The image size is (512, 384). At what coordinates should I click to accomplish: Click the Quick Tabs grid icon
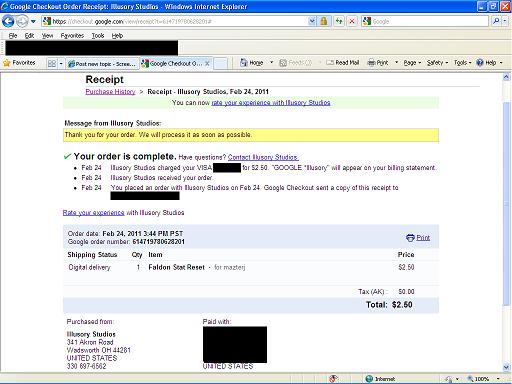52,63
